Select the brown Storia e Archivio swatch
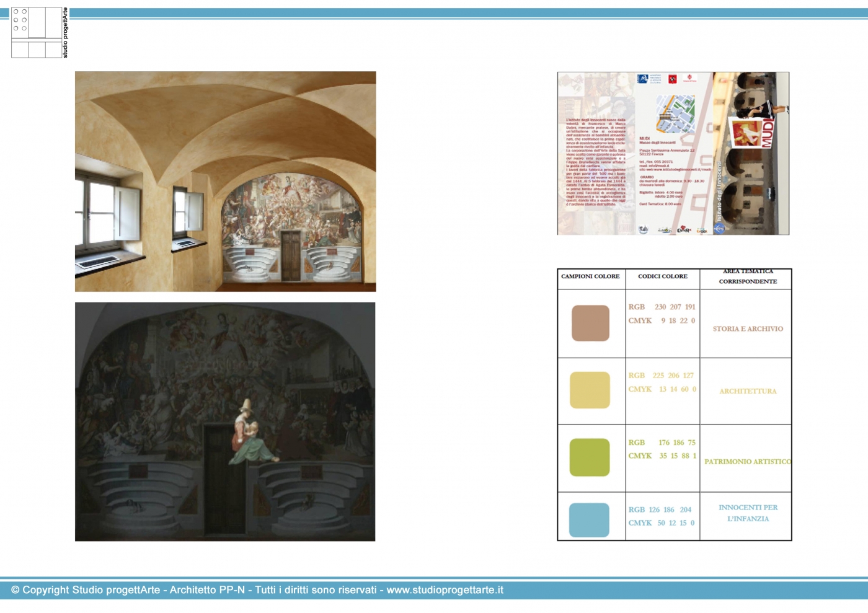The image size is (868, 613). [590, 323]
